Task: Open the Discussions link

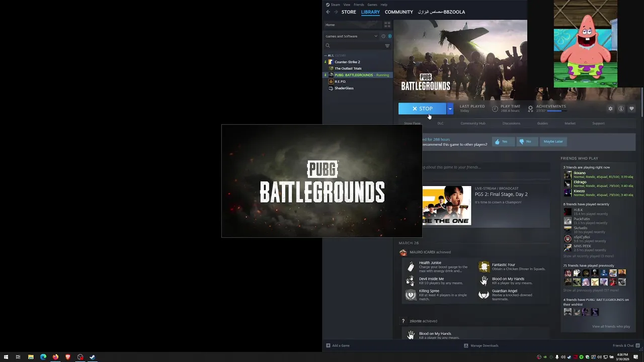Action: (x=511, y=123)
